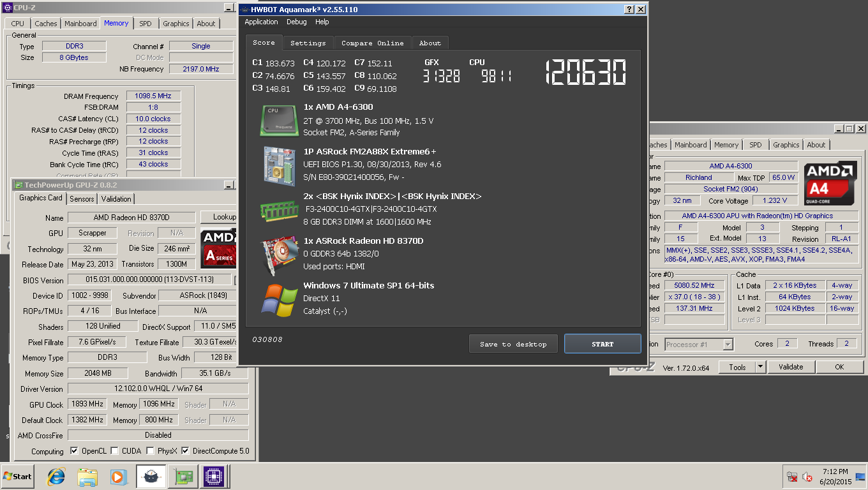
Task: Click the motherboard icon beside ASRock FM2A88X Extreme6+
Action: click(x=279, y=166)
